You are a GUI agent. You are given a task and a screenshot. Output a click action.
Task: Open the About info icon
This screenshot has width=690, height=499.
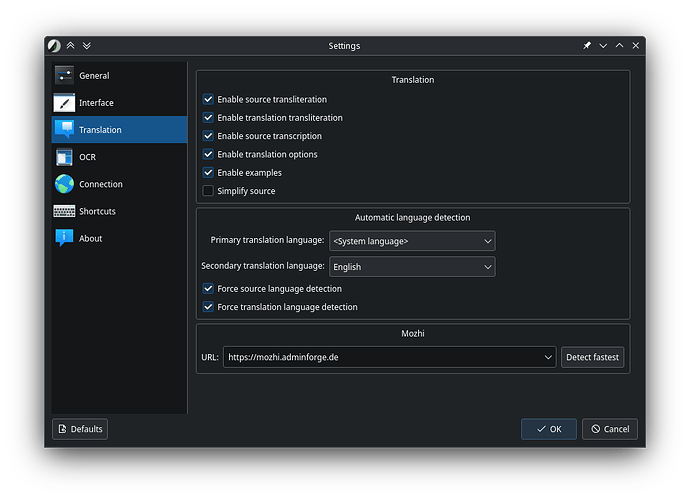(x=64, y=238)
